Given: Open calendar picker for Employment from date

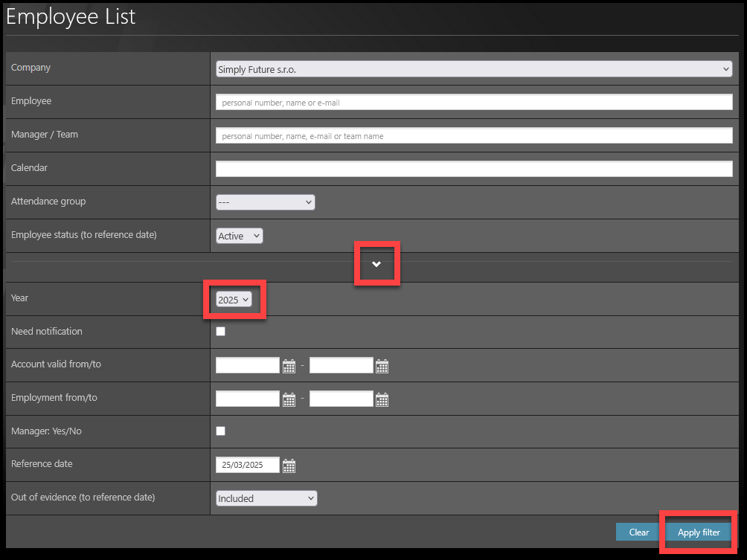Looking at the screenshot, I should 289,399.
